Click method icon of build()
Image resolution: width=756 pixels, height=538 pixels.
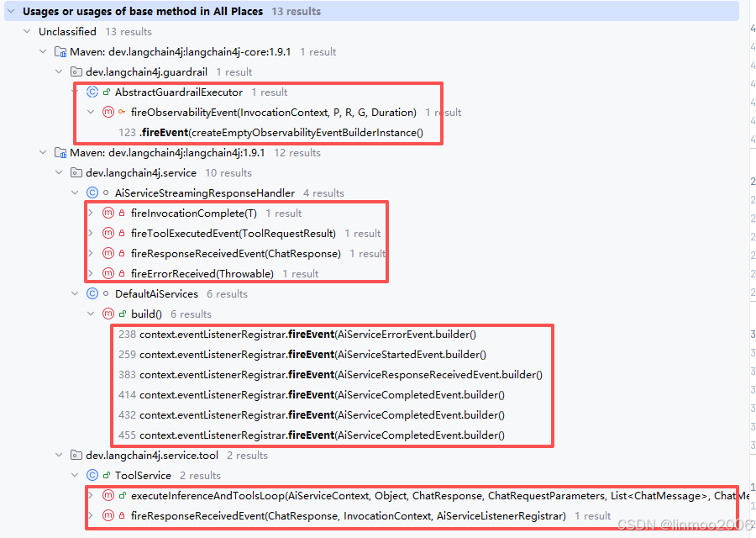pyautogui.click(x=108, y=314)
